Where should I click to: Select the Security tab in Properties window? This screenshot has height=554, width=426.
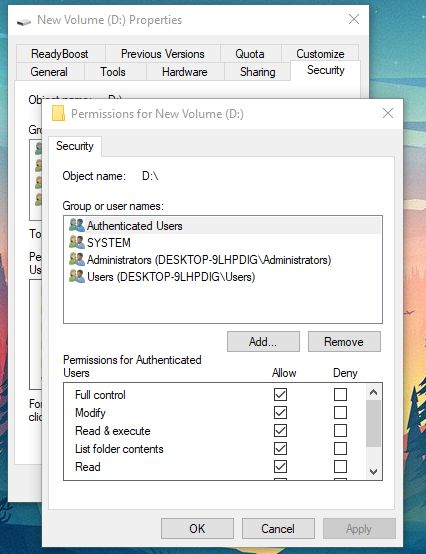click(x=325, y=70)
